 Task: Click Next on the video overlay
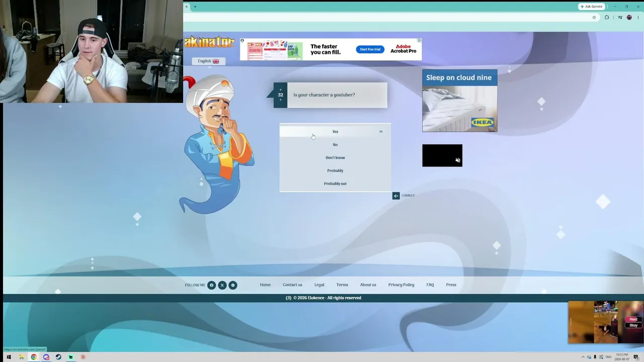click(633, 319)
